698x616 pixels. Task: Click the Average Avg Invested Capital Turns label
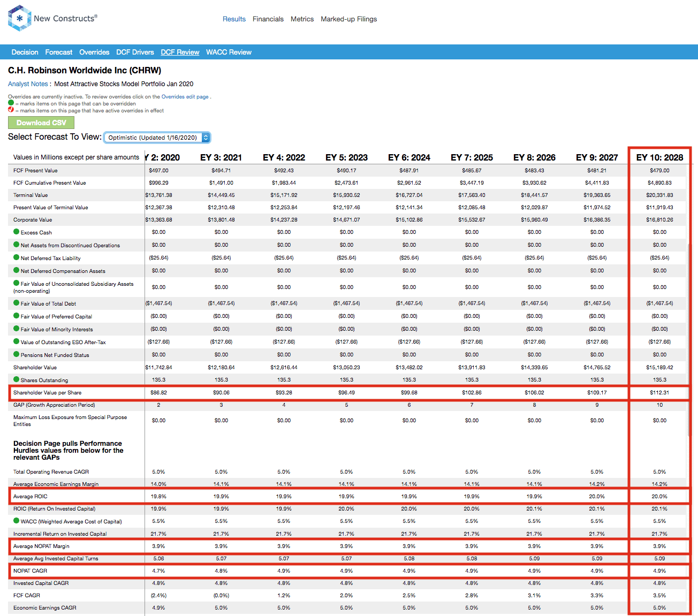[56, 558]
